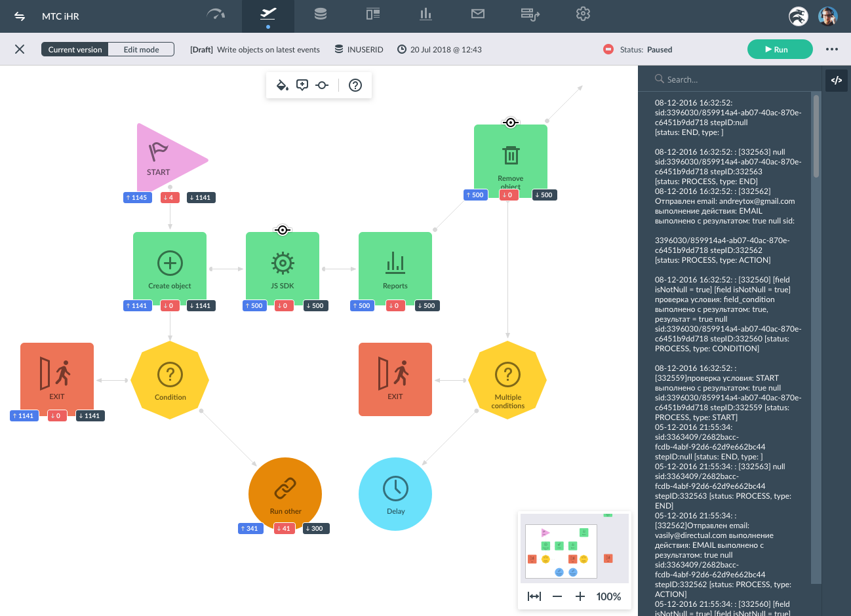The height and width of the screenshot is (616, 851).
Task: Open the database icon in the top navigation
Action: pyautogui.click(x=321, y=14)
